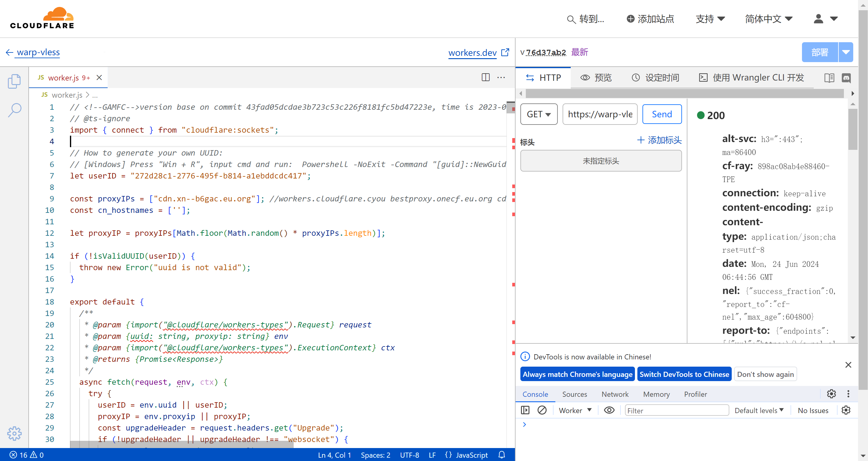This screenshot has height=461, width=868.
Task: Click the Send request button
Action: tap(662, 114)
